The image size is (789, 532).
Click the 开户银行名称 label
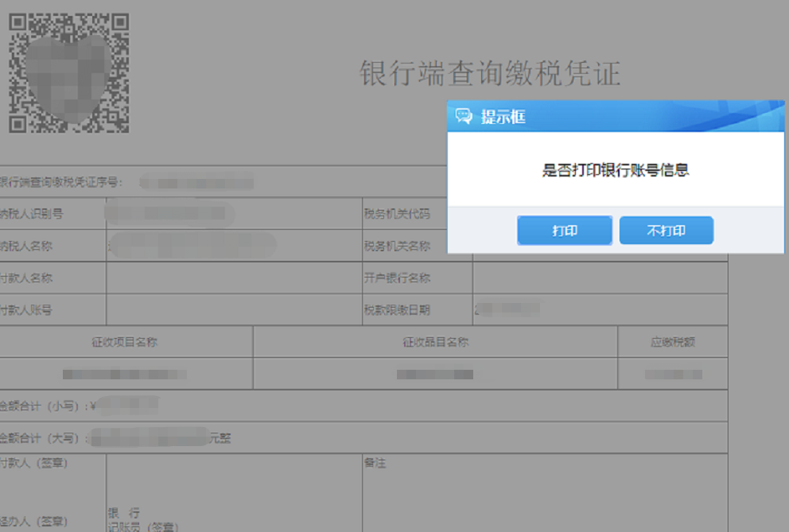tap(397, 278)
